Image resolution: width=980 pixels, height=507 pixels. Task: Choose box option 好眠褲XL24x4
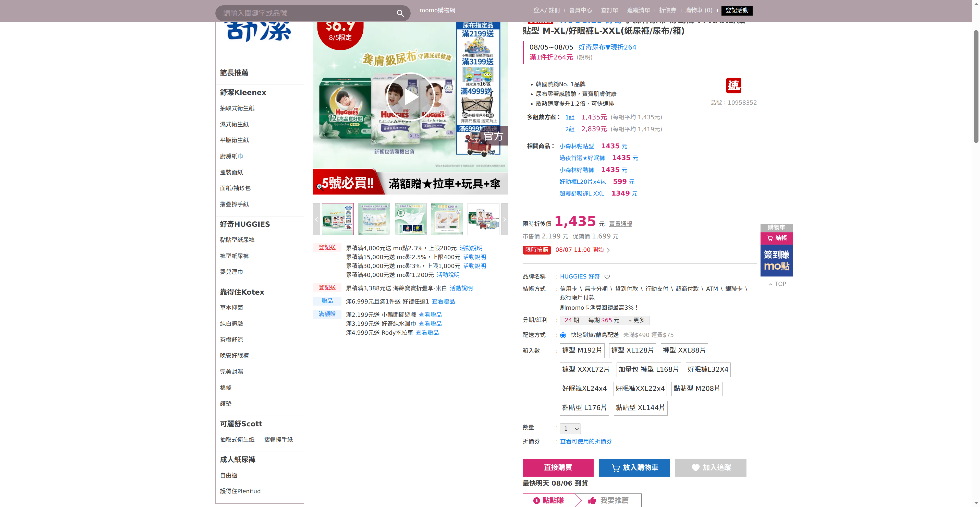pyautogui.click(x=584, y=389)
